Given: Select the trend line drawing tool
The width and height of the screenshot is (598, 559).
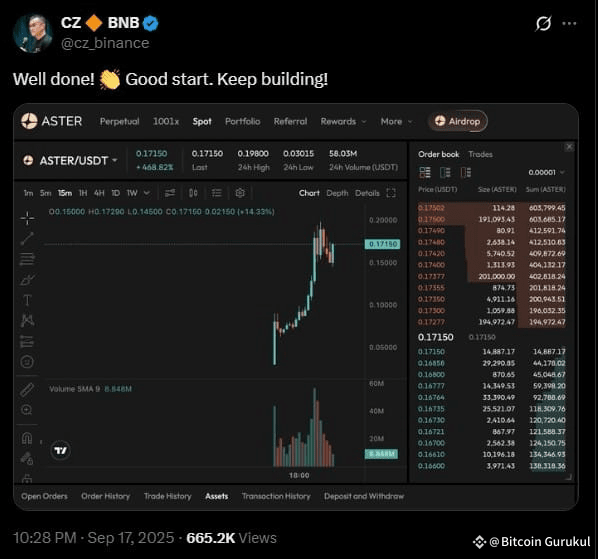Looking at the screenshot, I should pyautogui.click(x=27, y=238).
